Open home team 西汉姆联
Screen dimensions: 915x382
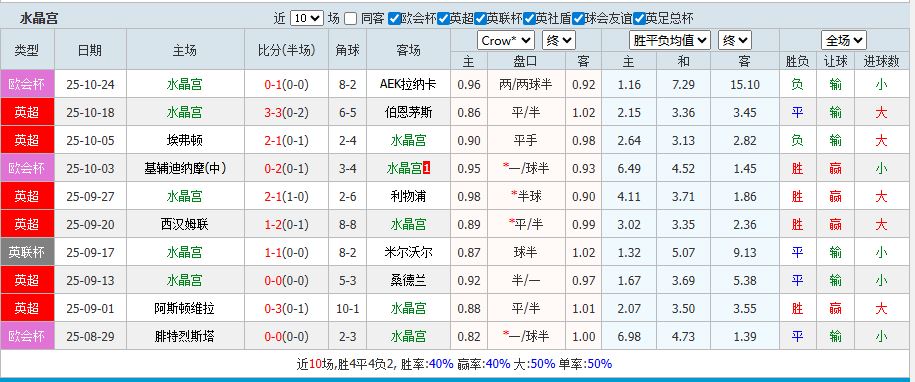[184, 225]
